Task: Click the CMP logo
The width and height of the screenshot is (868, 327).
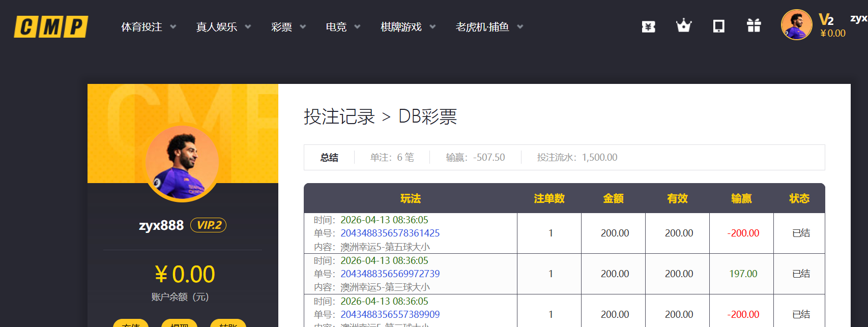Action: (51, 27)
